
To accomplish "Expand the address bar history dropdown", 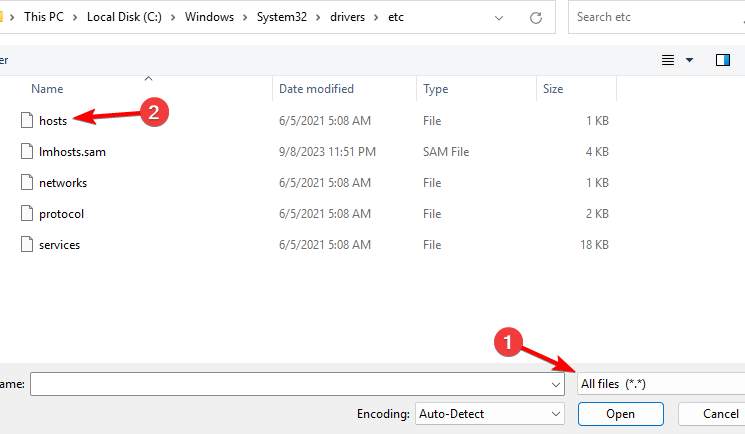I will pos(498,17).
